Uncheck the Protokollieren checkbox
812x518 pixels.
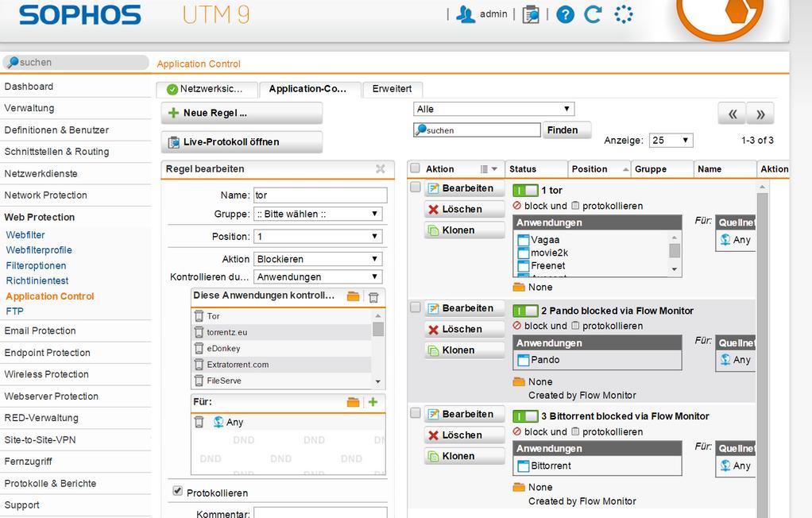[x=178, y=490]
